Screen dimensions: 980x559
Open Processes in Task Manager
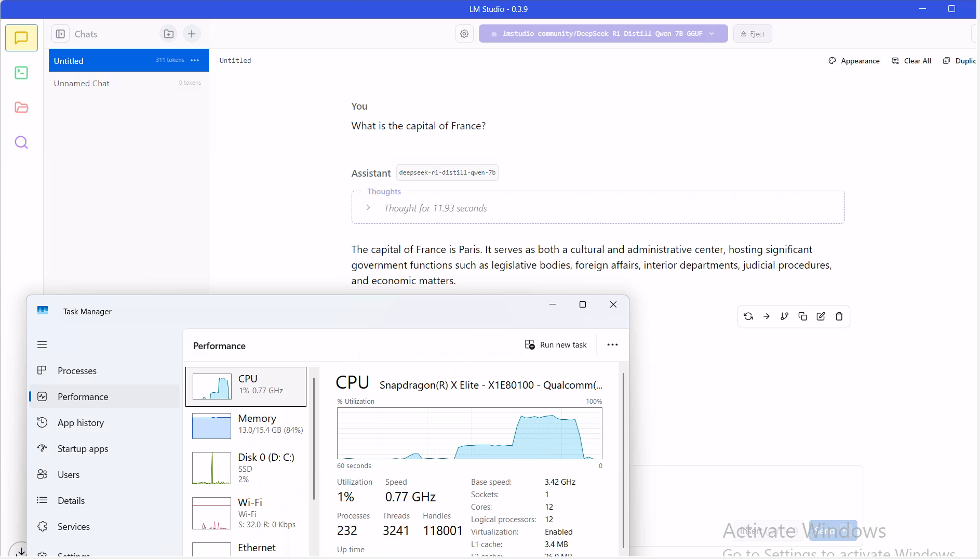coord(104,370)
